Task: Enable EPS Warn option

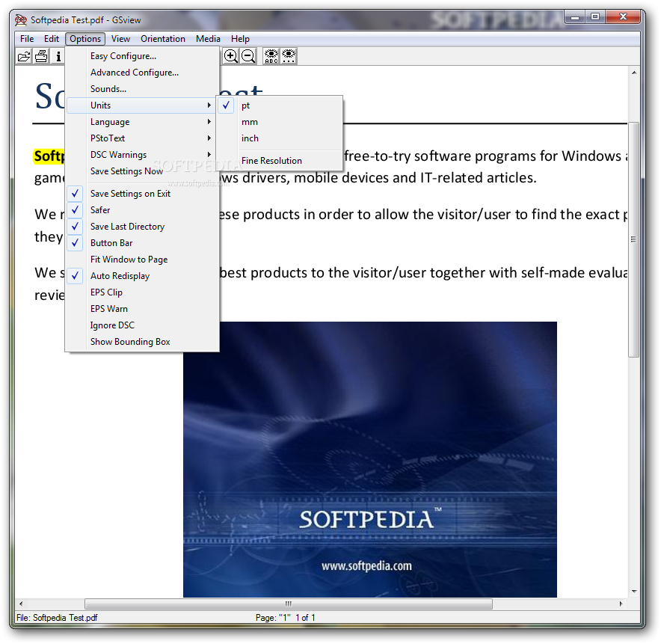Action: (143, 309)
